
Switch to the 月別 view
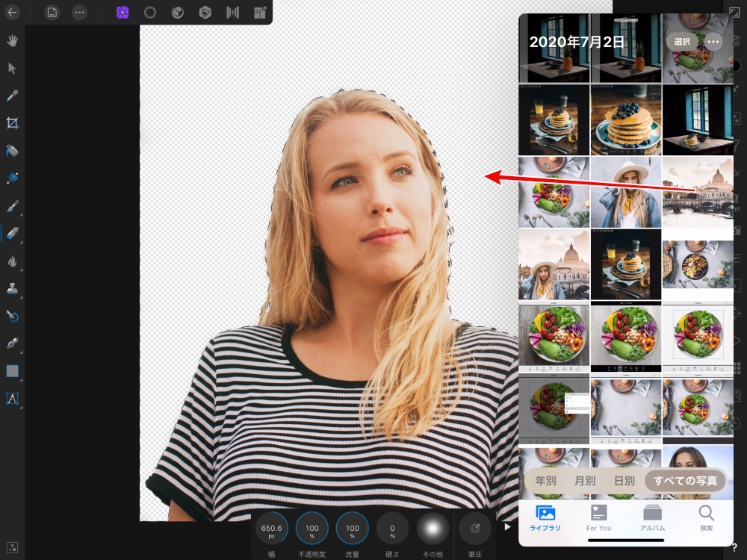pyautogui.click(x=585, y=481)
